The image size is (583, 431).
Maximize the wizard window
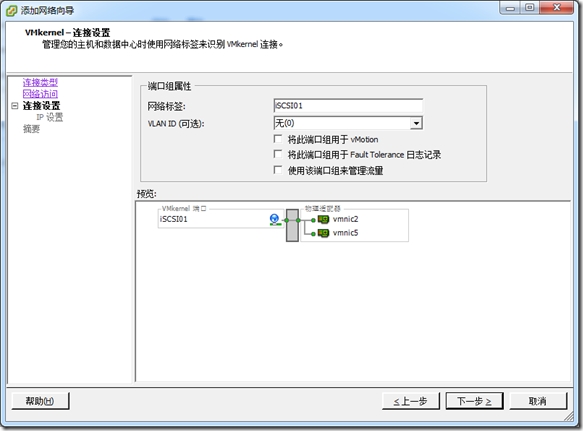[530, 8]
